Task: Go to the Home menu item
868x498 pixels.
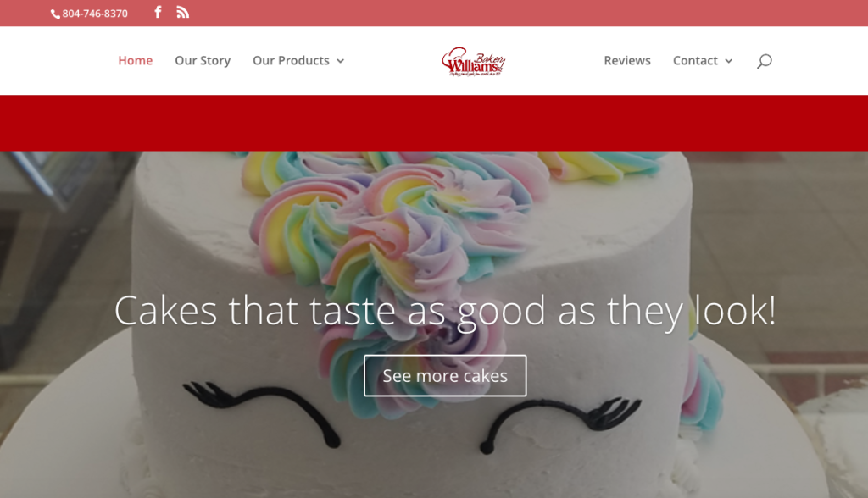Action: [135, 60]
